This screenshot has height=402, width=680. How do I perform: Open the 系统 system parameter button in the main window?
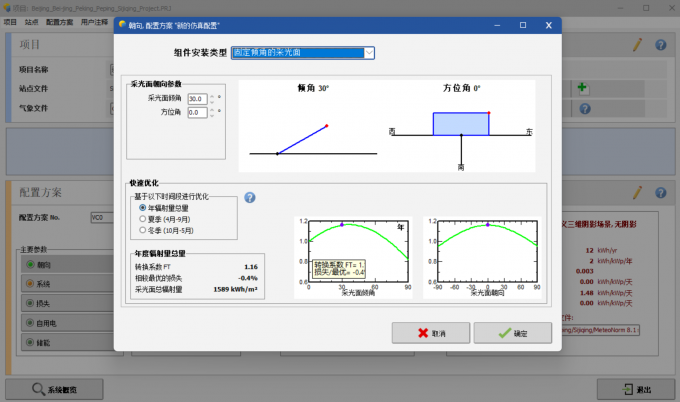point(68,284)
